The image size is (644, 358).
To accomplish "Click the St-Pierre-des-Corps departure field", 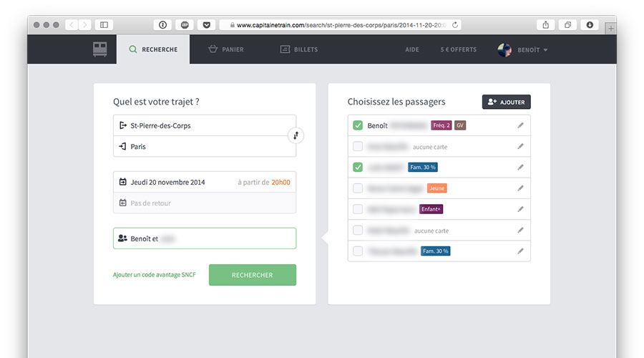I will [x=205, y=125].
